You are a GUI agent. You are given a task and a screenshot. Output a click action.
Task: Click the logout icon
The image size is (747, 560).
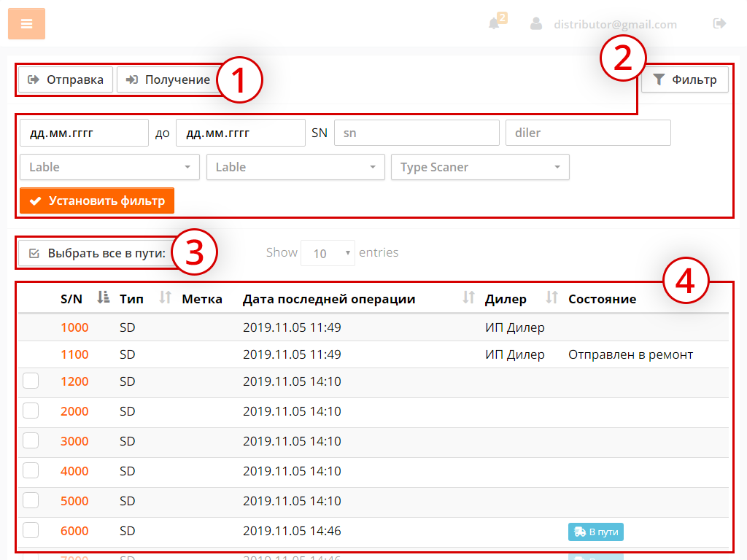pos(719,23)
